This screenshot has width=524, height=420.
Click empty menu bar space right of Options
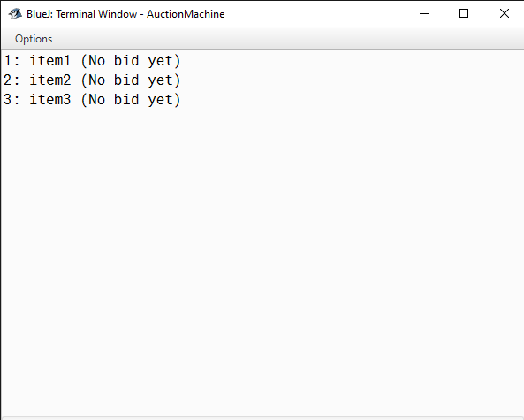coord(287,39)
